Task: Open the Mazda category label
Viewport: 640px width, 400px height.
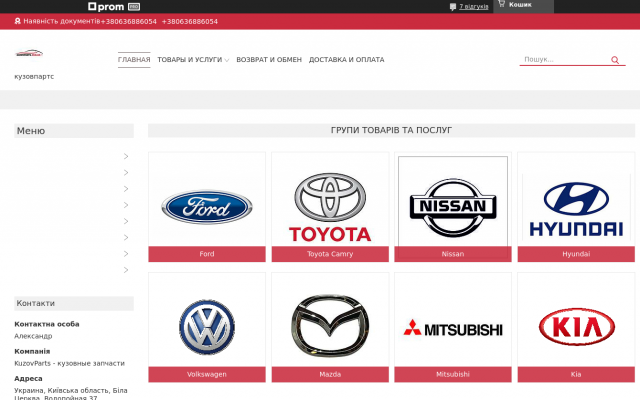Action: pos(330,374)
